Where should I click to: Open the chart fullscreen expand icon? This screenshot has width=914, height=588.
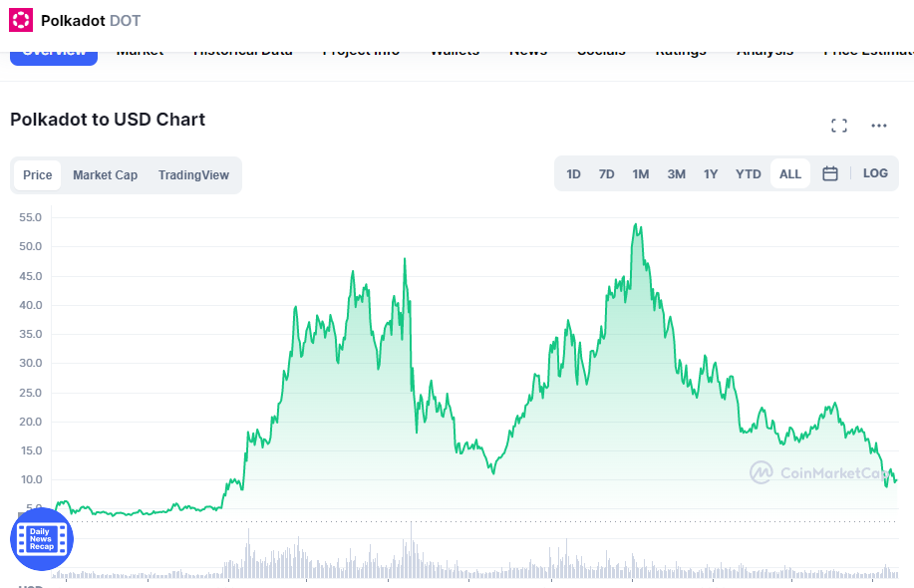838,125
